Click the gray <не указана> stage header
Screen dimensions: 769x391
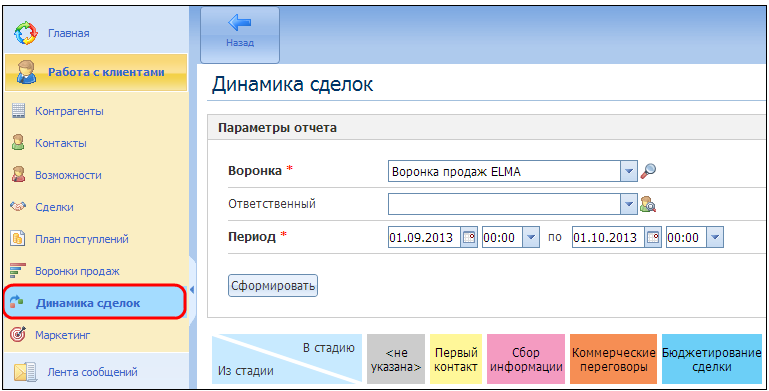coord(396,359)
